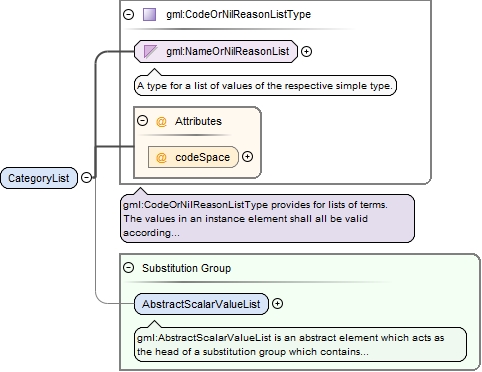Image resolution: width=482 pixels, height=372 pixels.
Task: Select the codeSpace attribute node
Action: pos(193,157)
